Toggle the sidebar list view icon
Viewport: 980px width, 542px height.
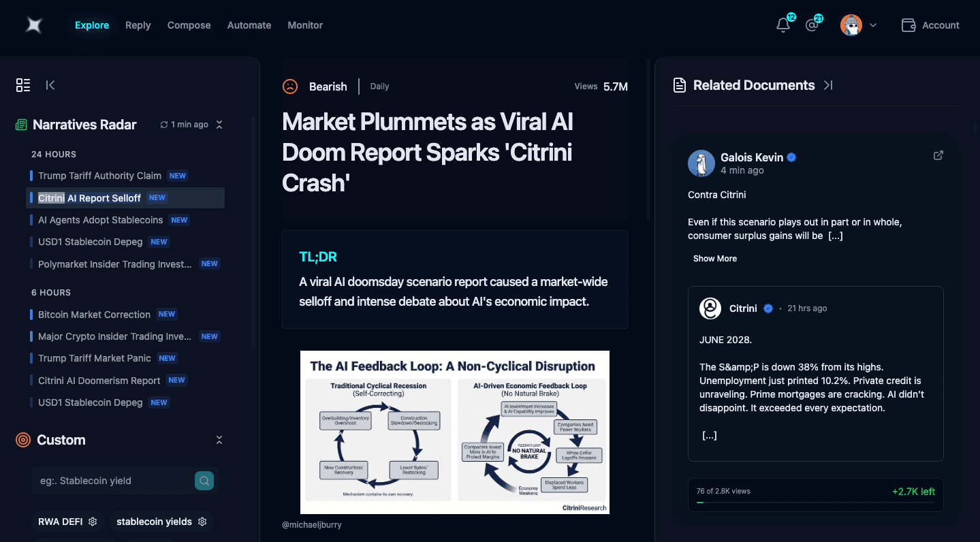click(x=23, y=85)
